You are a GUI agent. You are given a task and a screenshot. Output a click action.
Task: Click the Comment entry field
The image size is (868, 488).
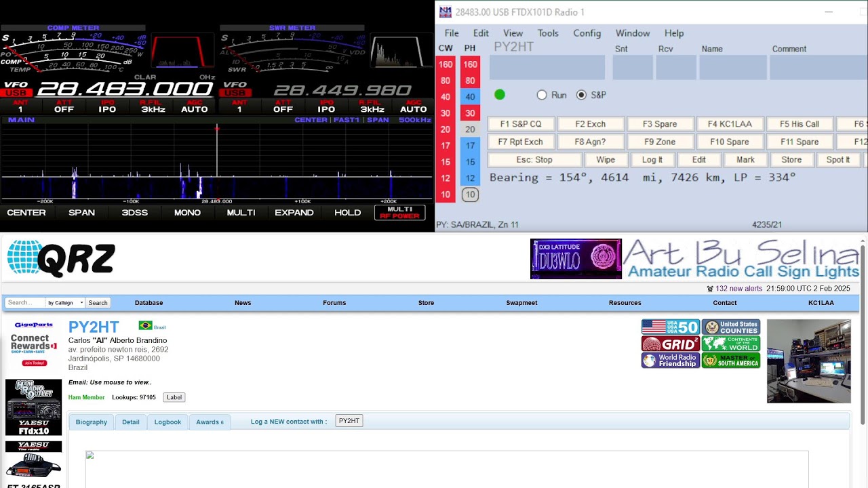point(818,68)
